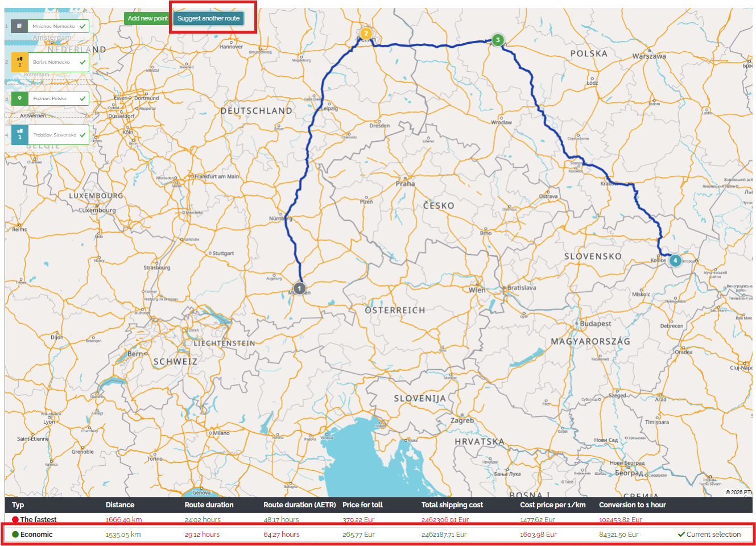
Task: Click the green checkmark in Trebišov field
Action: tap(83, 135)
